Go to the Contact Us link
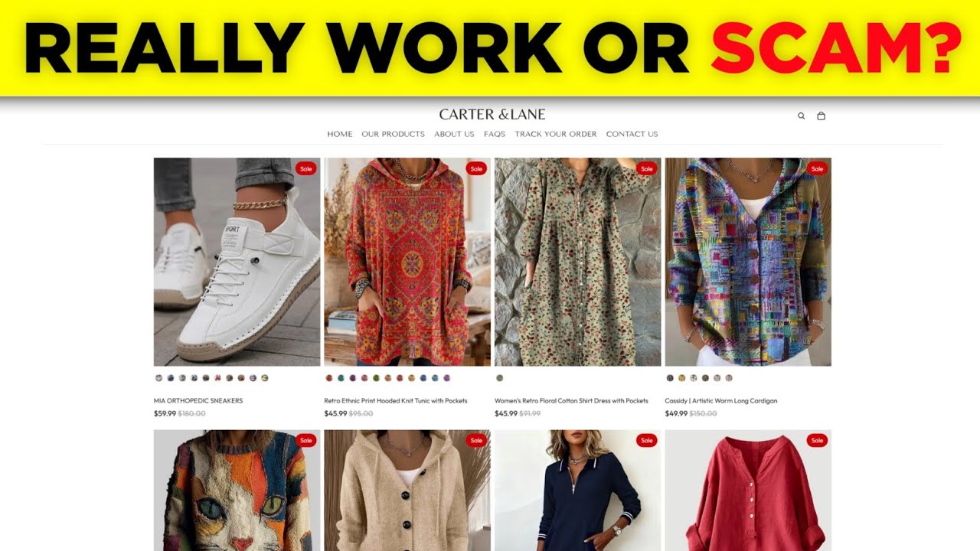 point(632,134)
